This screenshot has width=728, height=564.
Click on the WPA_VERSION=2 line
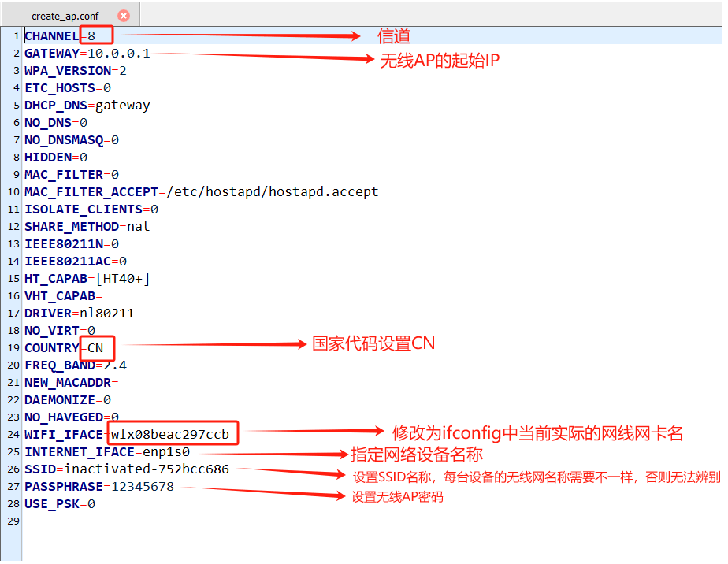[x=75, y=71]
